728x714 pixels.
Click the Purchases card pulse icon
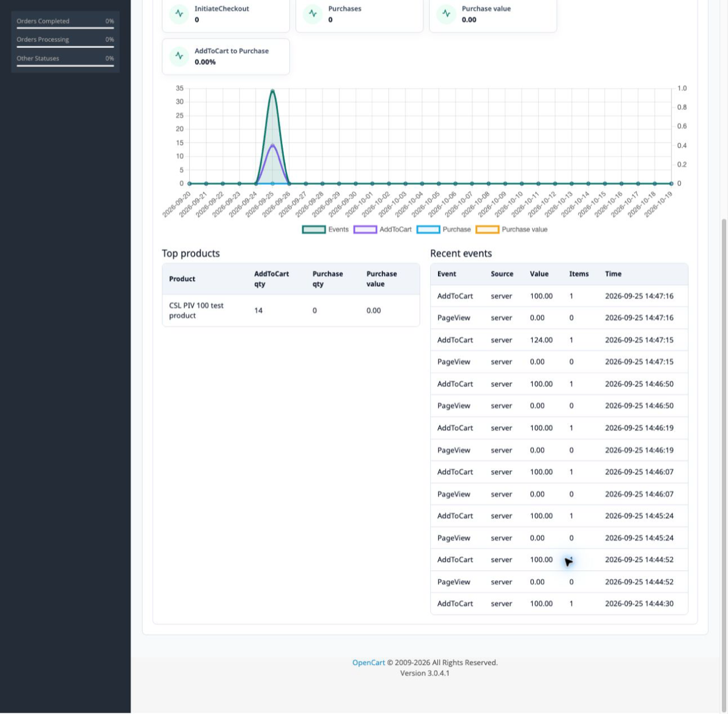click(312, 13)
